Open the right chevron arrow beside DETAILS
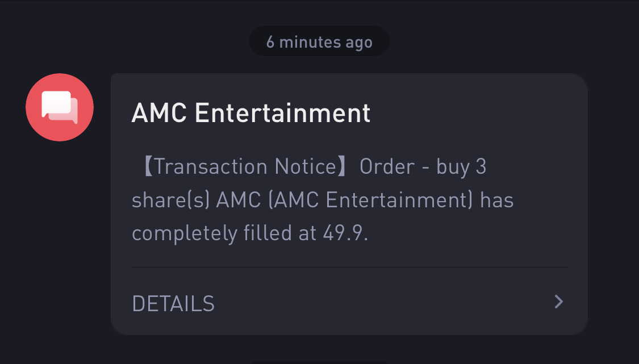This screenshot has height=364, width=639. pyautogui.click(x=559, y=302)
